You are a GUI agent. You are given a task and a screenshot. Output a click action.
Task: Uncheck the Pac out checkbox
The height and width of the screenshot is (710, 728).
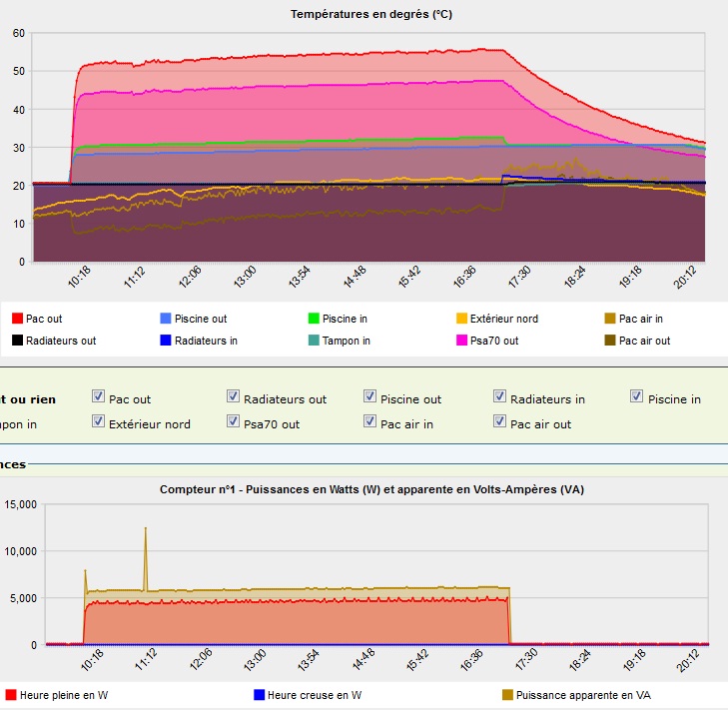[98, 396]
